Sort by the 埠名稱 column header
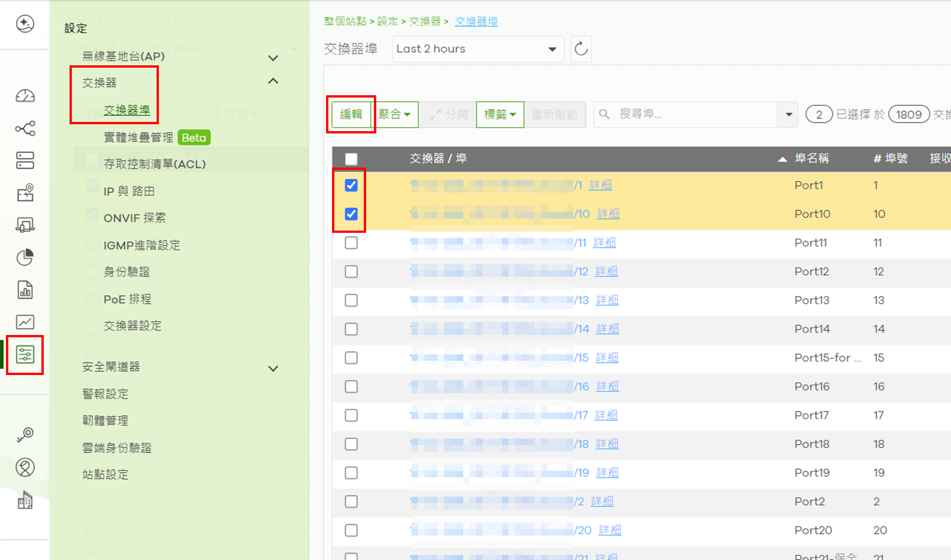Image resolution: width=951 pixels, height=560 pixels. (811, 159)
